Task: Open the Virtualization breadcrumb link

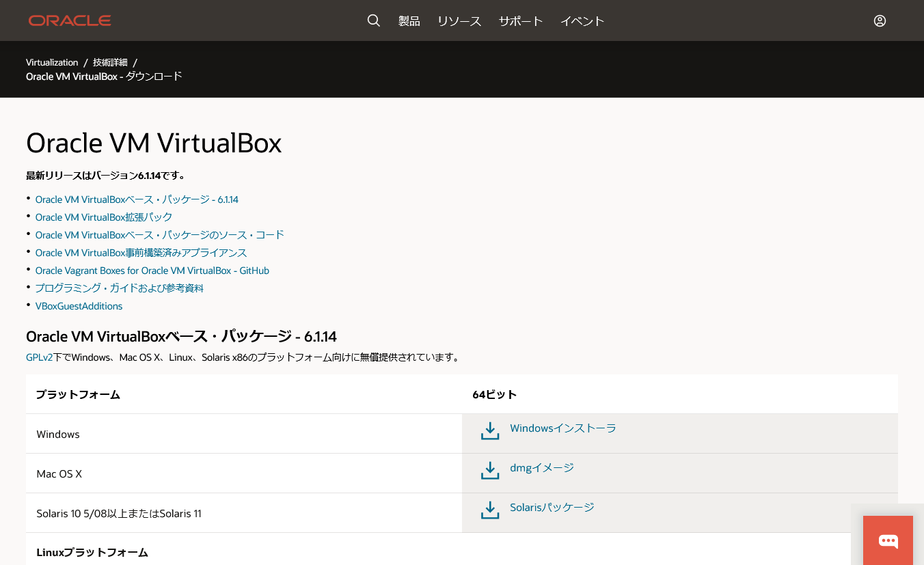Action: point(51,62)
